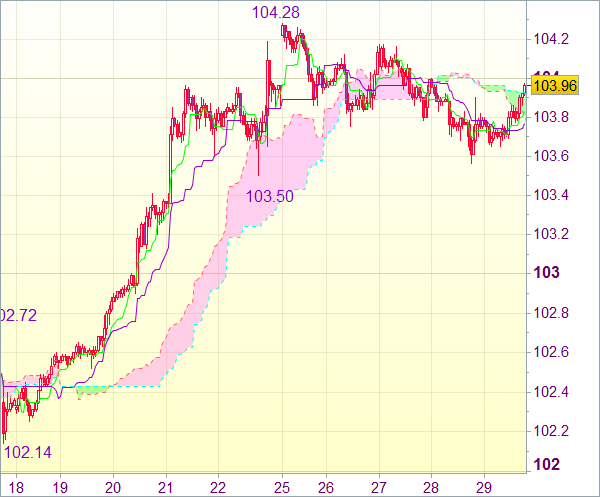Click the 103.2 price axis label
The image size is (600, 497).
coord(551,234)
